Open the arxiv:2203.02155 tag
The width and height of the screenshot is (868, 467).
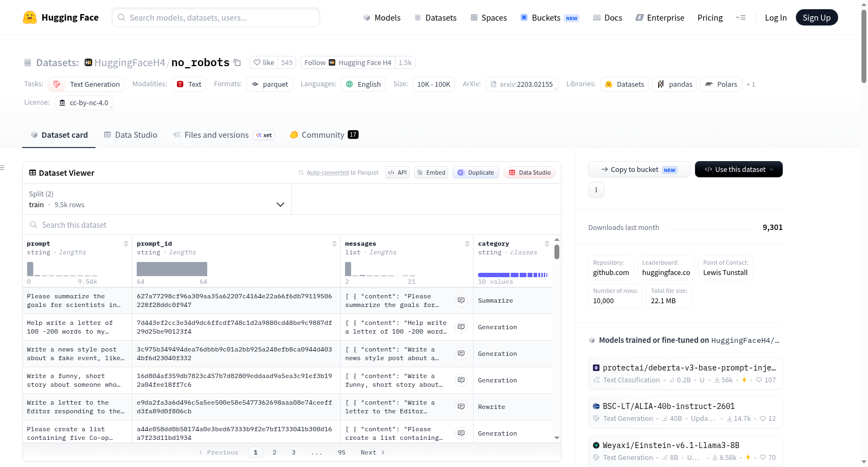[x=522, y=84]
